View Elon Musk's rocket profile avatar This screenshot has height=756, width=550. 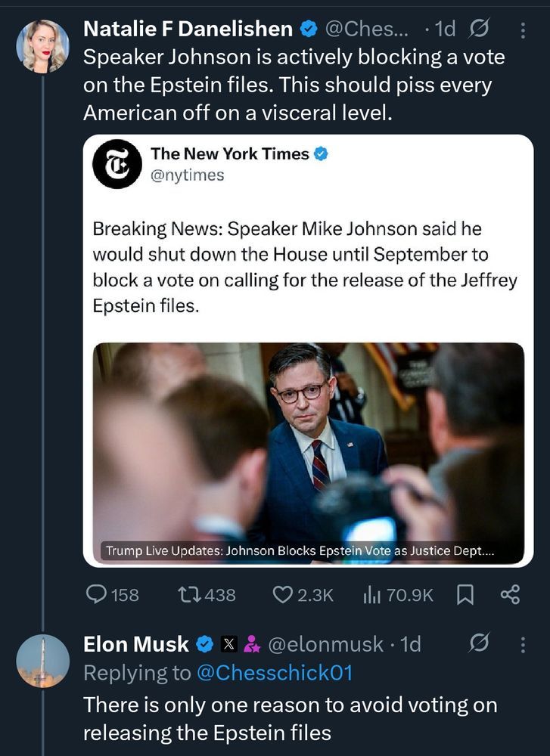pos(43,661)
